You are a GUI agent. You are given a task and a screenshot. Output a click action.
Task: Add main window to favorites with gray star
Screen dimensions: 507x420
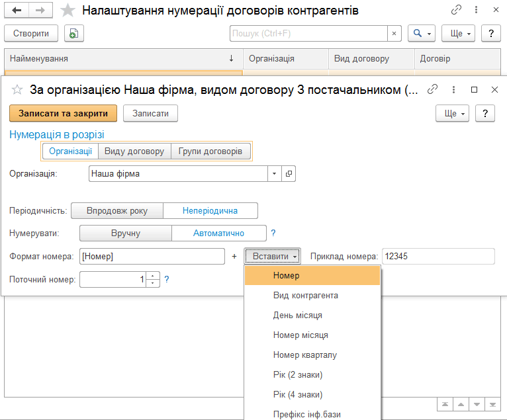(68, 11)
